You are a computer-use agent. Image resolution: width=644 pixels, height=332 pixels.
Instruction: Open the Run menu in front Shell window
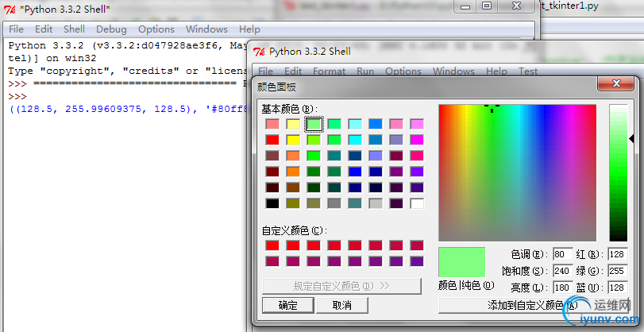tap(365, 71)
